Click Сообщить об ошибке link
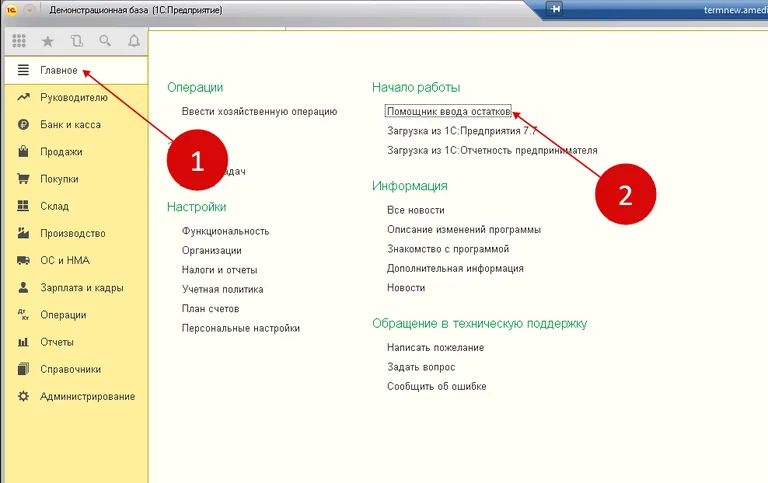Image resolution: width=768 pixels, height=483 pixels. click(x=436, y=386)
